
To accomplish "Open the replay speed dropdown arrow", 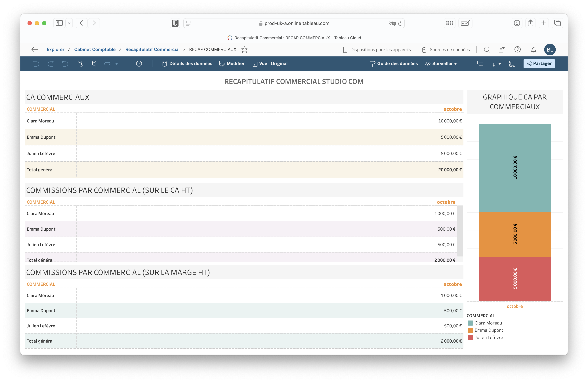I will (x=117, y=64).
